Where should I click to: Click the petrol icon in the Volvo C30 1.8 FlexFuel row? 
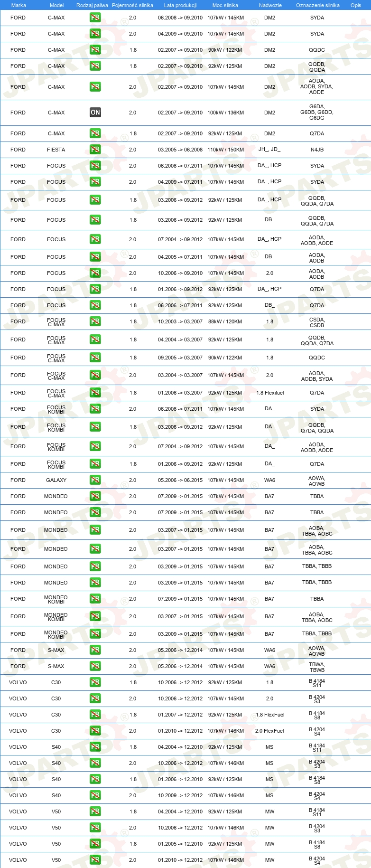point(95,715)
